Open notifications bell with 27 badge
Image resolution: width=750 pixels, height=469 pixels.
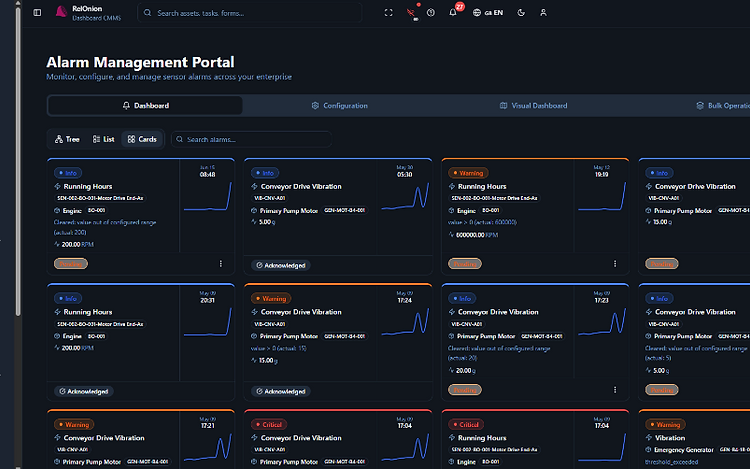click(453, 12)
